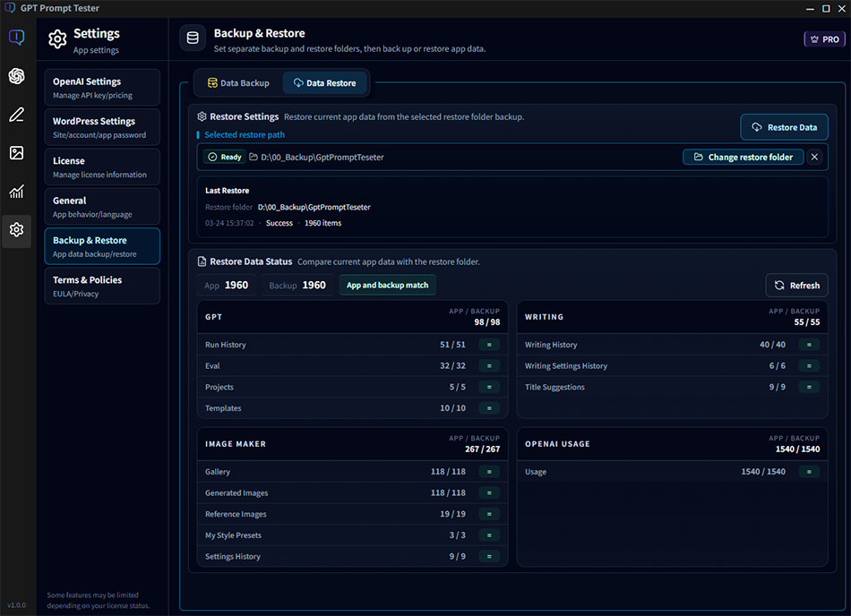Clear restore path with the X icon
Screen dimensions: 851x616
pos(814,157)
